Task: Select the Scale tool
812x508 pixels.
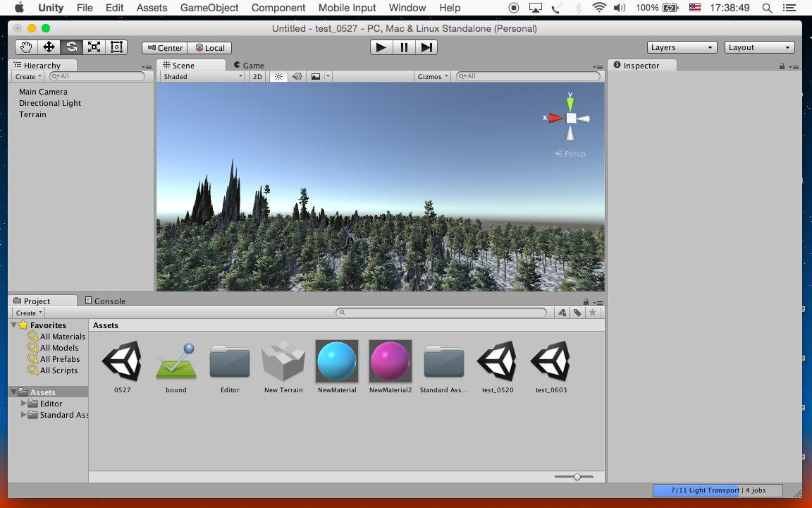Action: 94,47
